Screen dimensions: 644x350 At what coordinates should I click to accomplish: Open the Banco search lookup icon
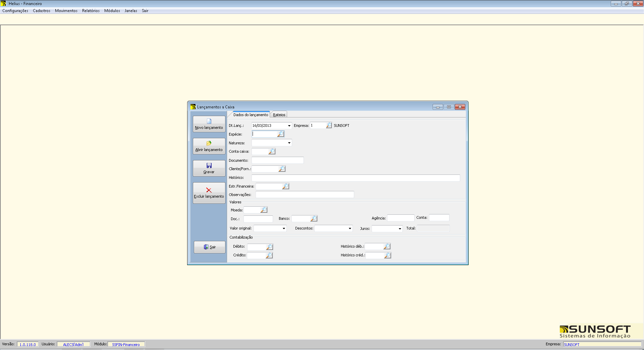(x=314, y=219)
